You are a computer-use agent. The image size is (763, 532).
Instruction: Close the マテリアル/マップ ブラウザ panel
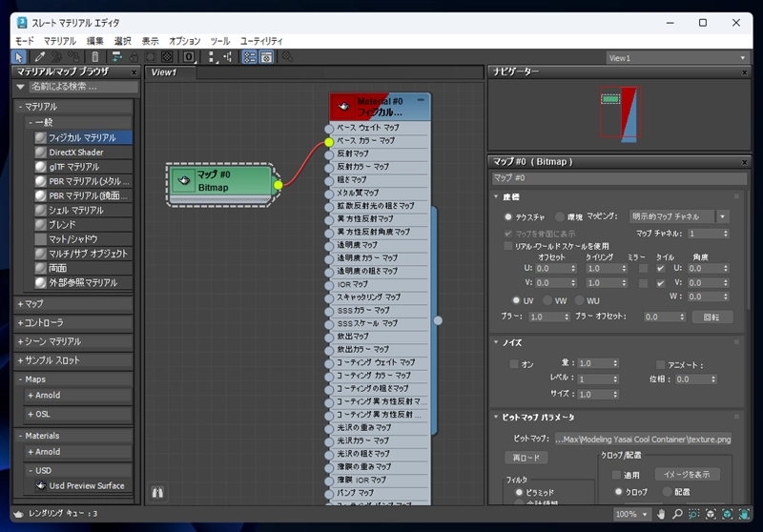134,72
